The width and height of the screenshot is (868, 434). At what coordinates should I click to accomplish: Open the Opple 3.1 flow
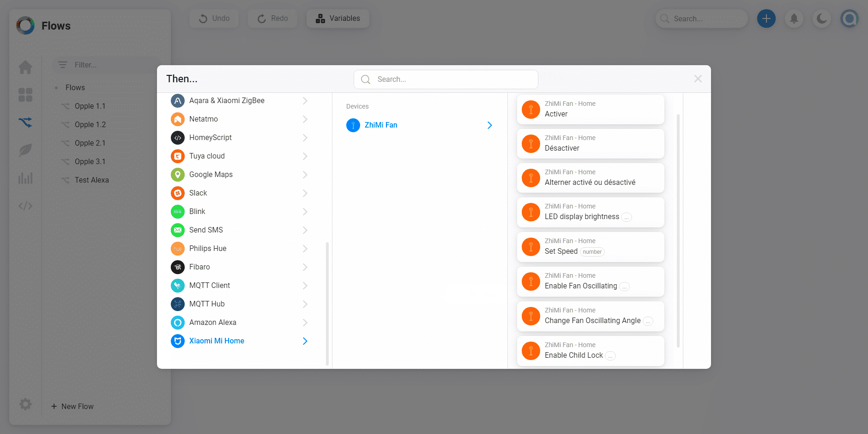pos(90,162)
